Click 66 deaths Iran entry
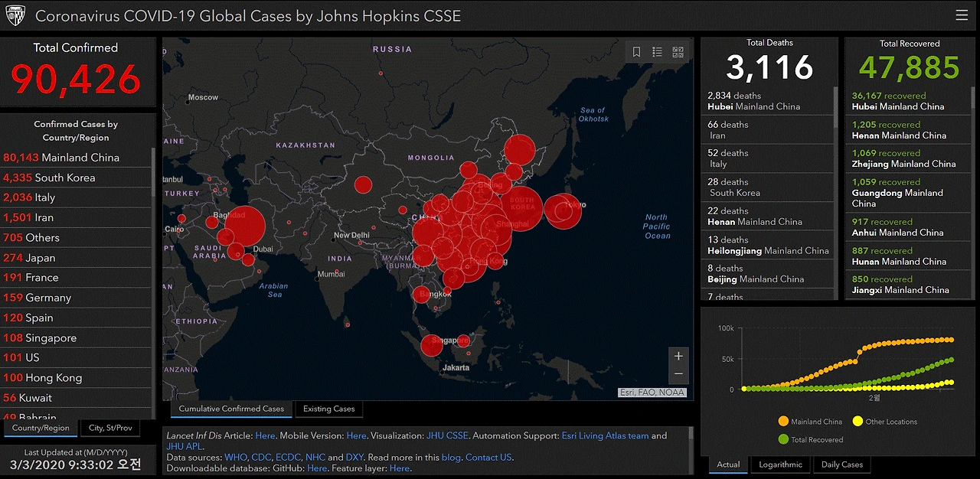Viewport: 980px width, 479px height. (x=767, y=129)
